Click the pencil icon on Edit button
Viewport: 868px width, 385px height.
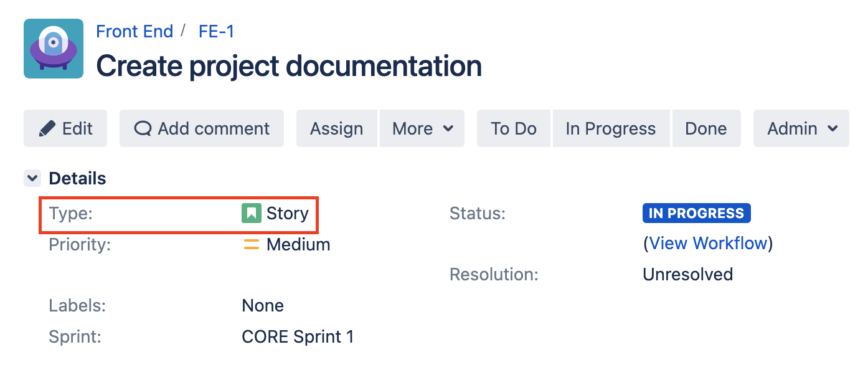[47, 129]
